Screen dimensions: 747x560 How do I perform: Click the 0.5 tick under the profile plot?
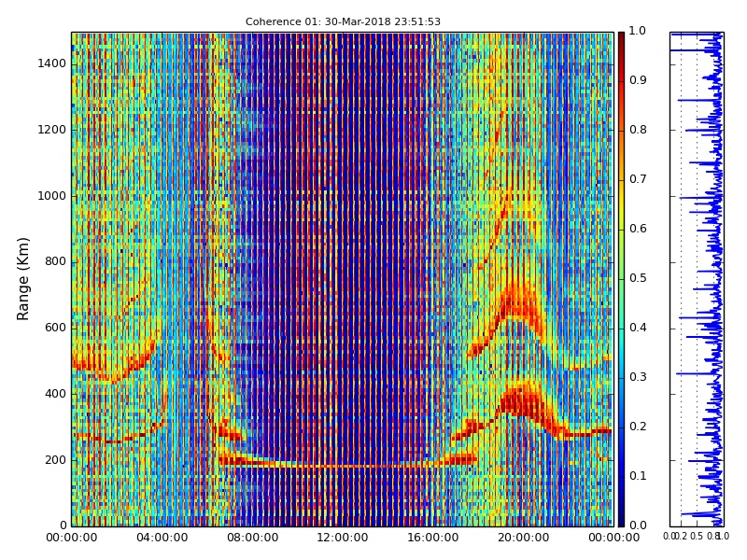pyautogui.click(x=697, y=536)
